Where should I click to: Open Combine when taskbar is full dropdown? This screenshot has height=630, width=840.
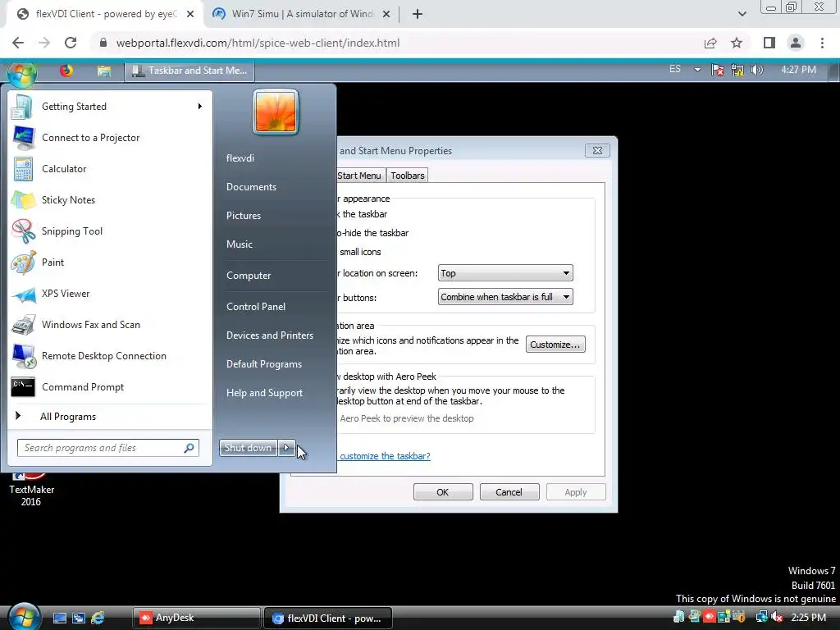pos(505,297)
